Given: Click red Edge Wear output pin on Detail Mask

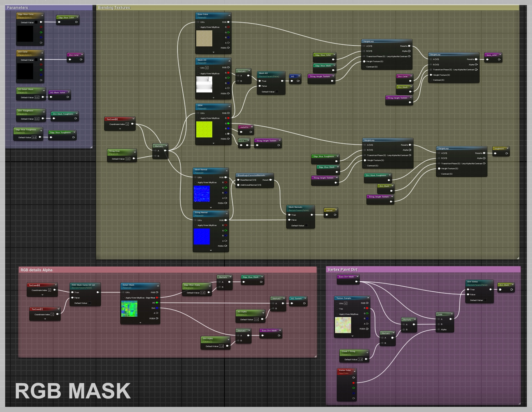Looking at the screenshot, I should (157, 297).
